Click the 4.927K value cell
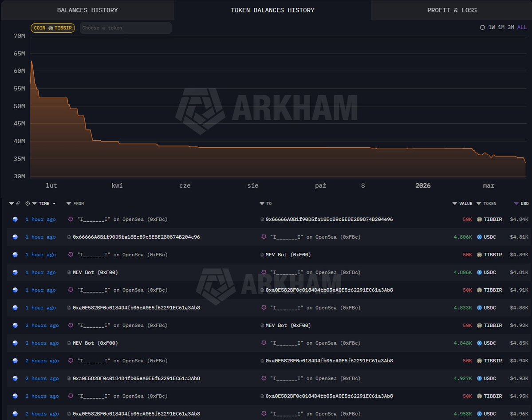Viewport: 532px width, 420px height. pos(463,378)
